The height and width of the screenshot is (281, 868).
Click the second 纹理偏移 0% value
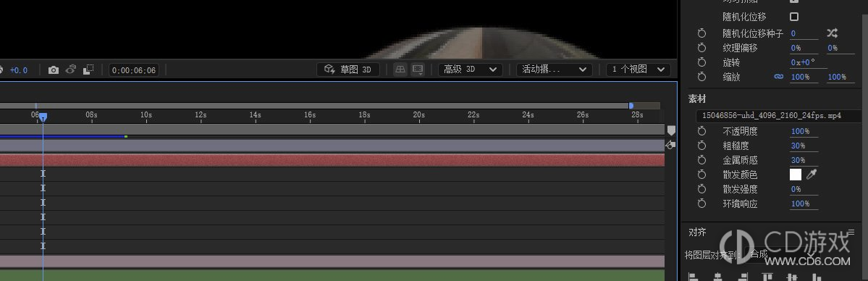(833, 49)
